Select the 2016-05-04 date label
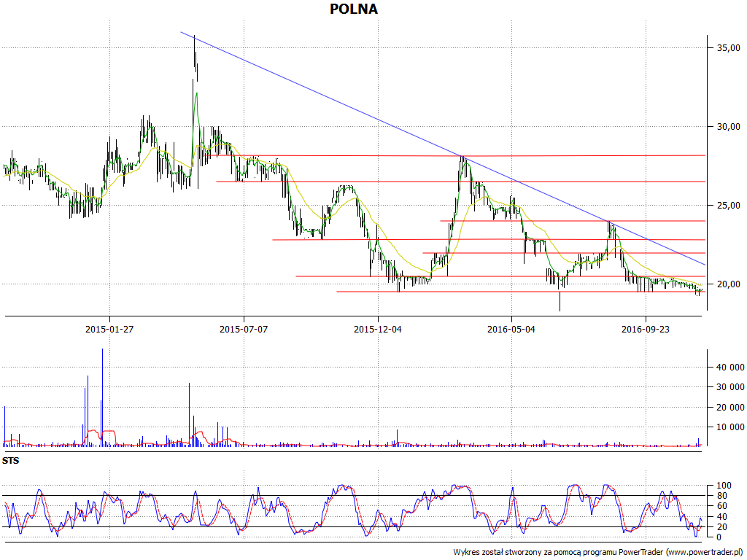Viewport: 747px width, 560px height. click(x=511, y=329)
